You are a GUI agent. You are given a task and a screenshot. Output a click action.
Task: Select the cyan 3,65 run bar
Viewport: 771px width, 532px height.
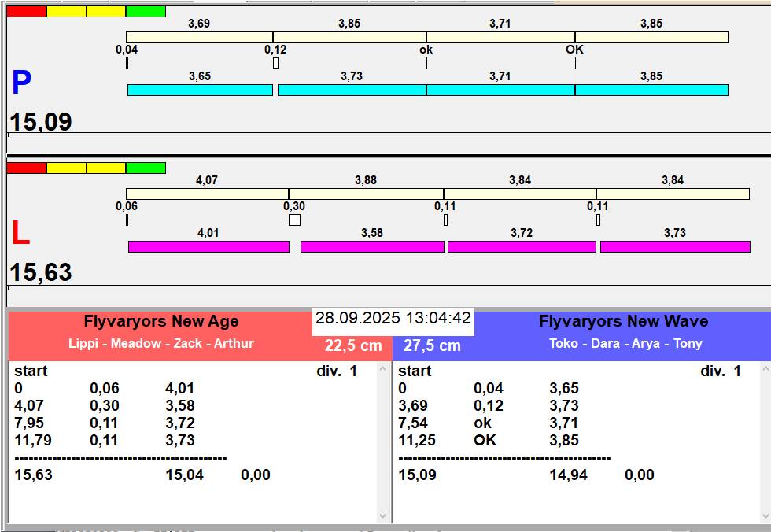point(200,90)
